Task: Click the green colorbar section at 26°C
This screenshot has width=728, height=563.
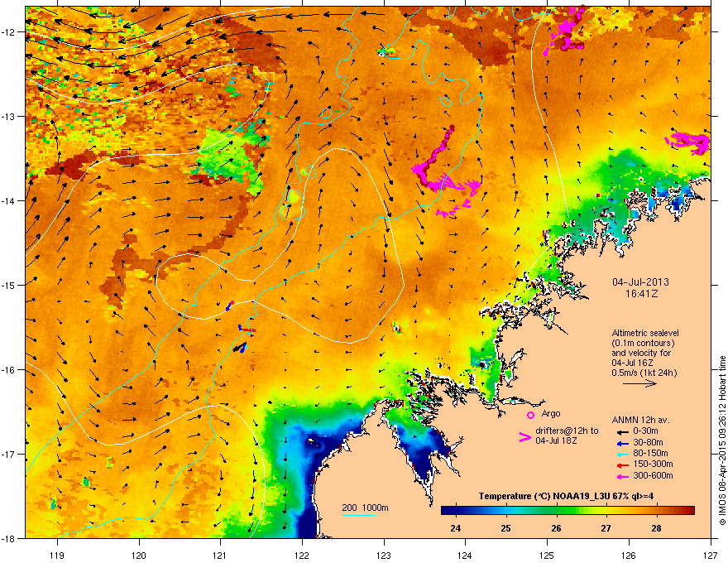Action: point(556,510)
